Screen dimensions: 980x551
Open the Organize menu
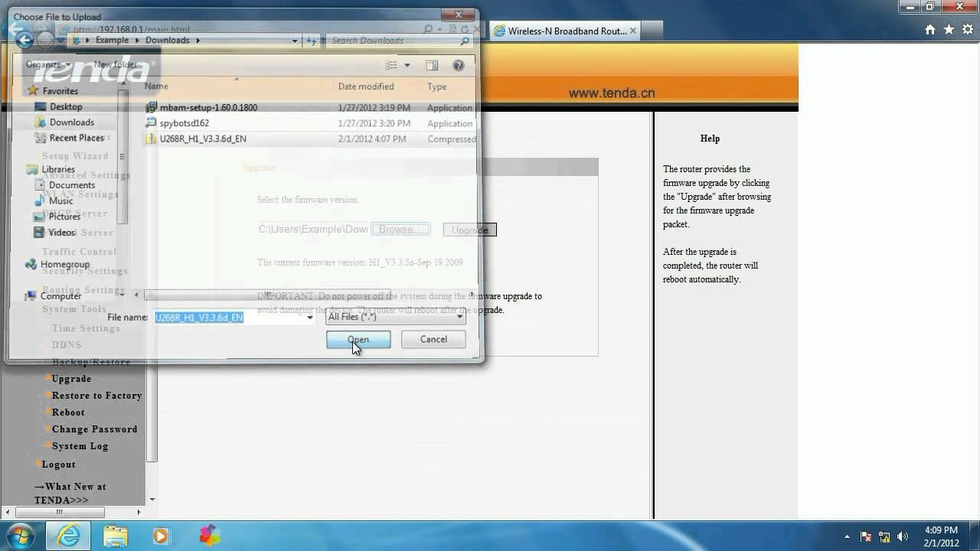click(48, 65)
